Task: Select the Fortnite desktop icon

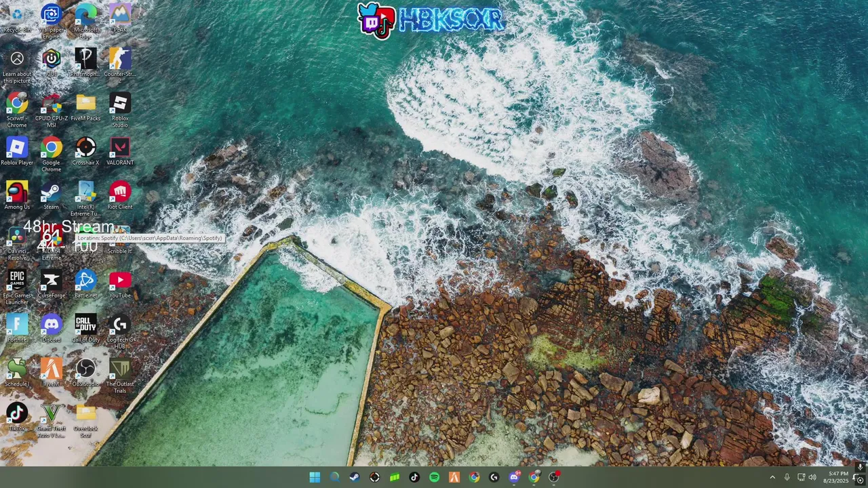Action: pyautogui.click(x=17, y=327)
